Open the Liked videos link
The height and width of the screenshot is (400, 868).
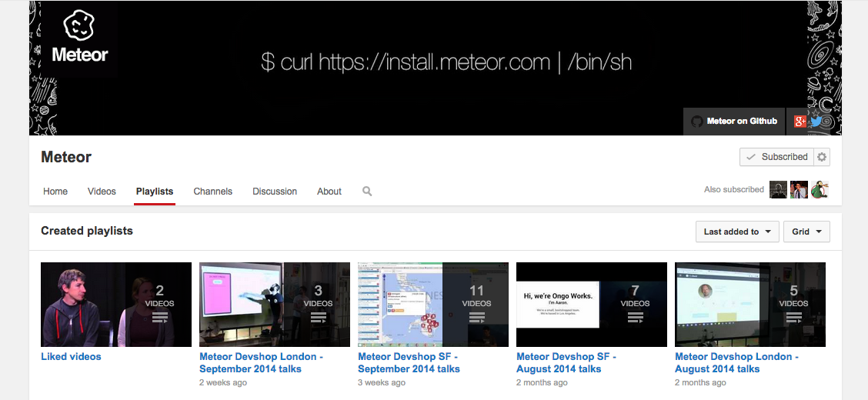[71, 357]
